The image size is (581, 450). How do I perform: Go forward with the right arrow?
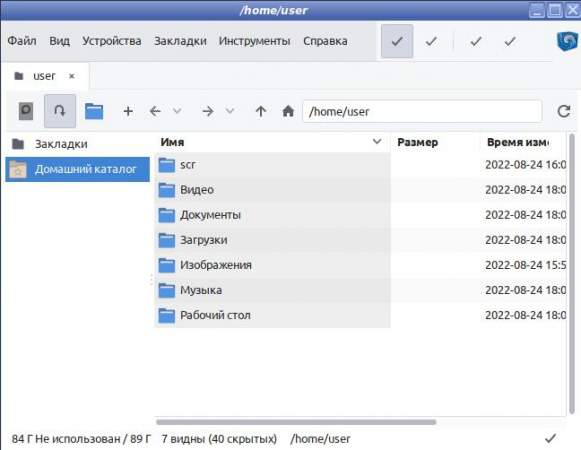208,111
